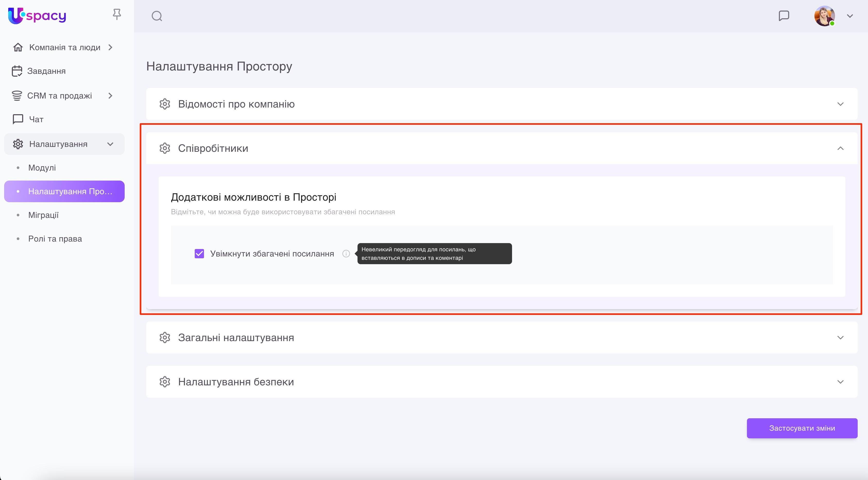Image resolution: width=868 pixels, height=480 pixels.
Task: Click the pin sidebar icon
Action: pyautogui.click(x=117, y=14)
